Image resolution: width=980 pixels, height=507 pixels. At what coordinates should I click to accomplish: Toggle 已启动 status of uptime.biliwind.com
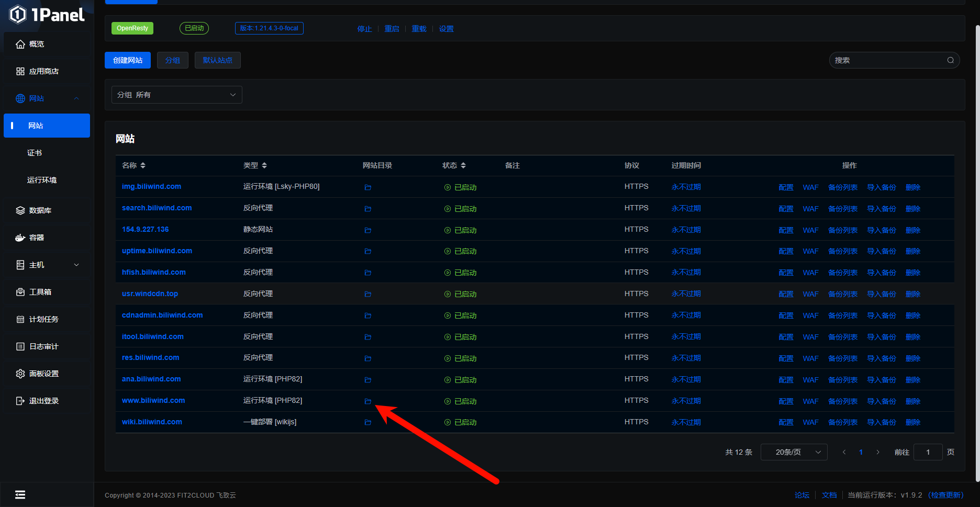coord(460,251)
